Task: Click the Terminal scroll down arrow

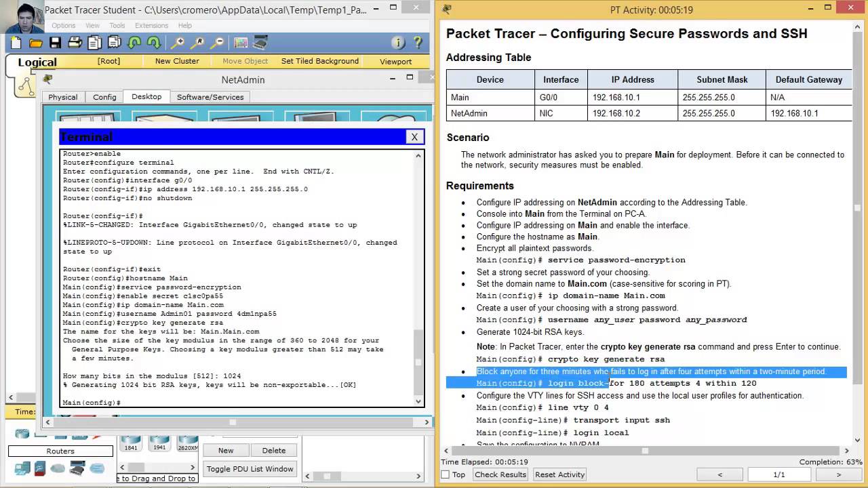Action: click(419, 401)
